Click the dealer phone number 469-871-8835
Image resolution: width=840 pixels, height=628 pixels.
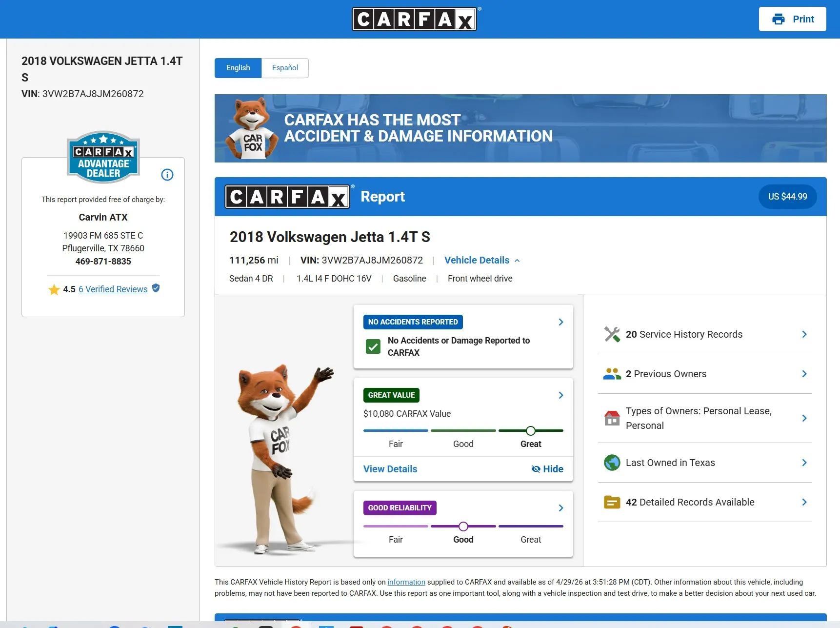pos(103,261)
